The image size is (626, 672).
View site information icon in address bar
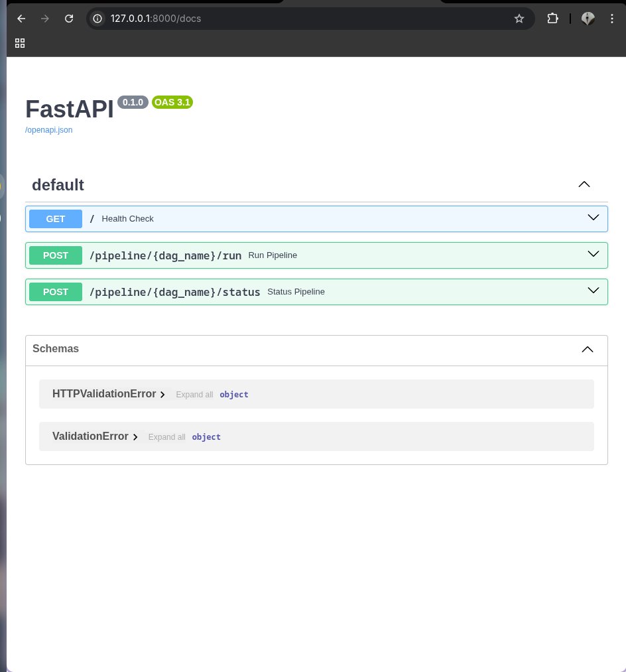[97, 19]
